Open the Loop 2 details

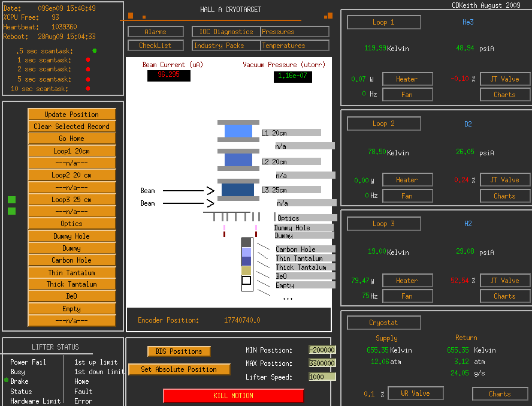(384, 124)
